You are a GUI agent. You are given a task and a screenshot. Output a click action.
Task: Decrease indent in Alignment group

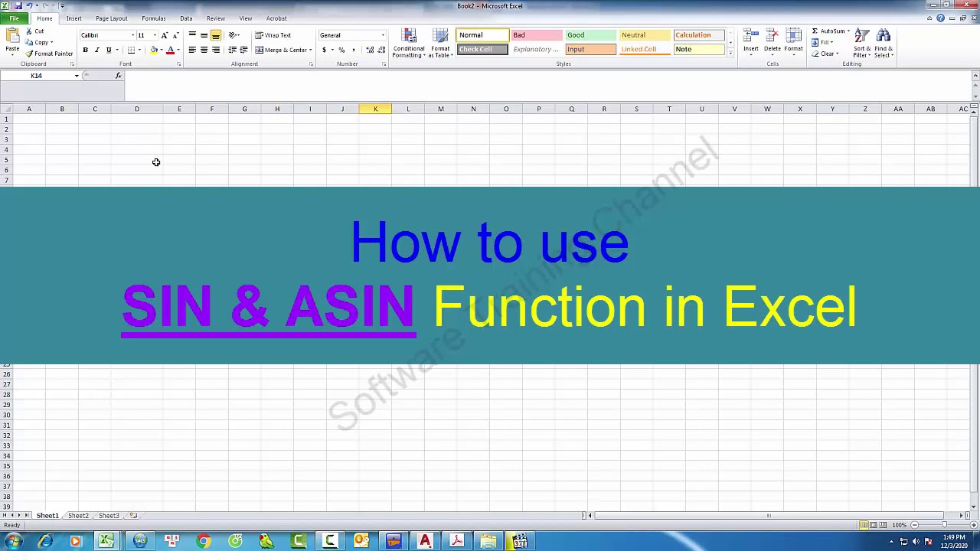point(232,50)
